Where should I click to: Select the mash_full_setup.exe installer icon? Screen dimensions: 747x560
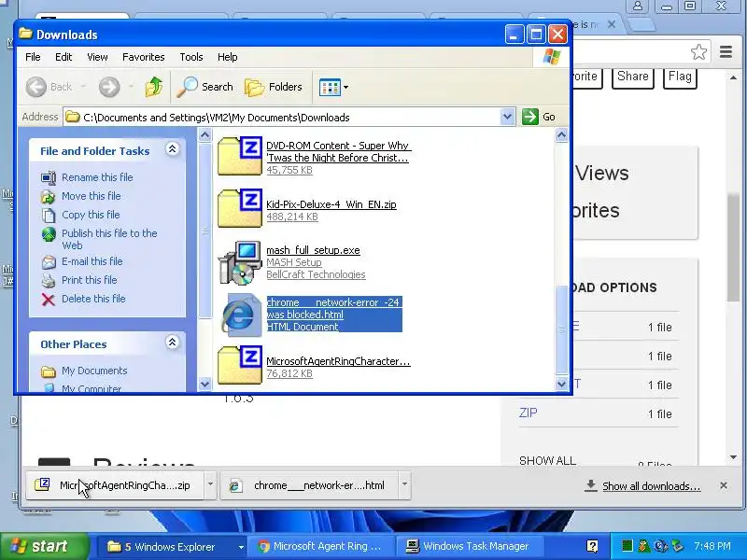click(x=240, y=262)
